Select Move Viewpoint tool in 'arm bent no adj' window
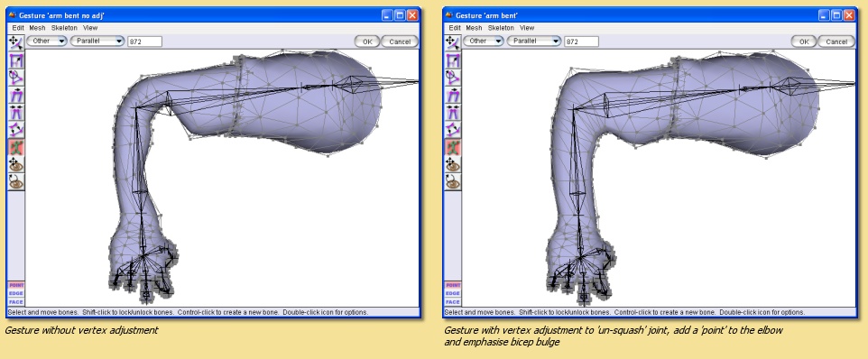The width and height of the screenshot is (868, 359). tap(16, 164)
